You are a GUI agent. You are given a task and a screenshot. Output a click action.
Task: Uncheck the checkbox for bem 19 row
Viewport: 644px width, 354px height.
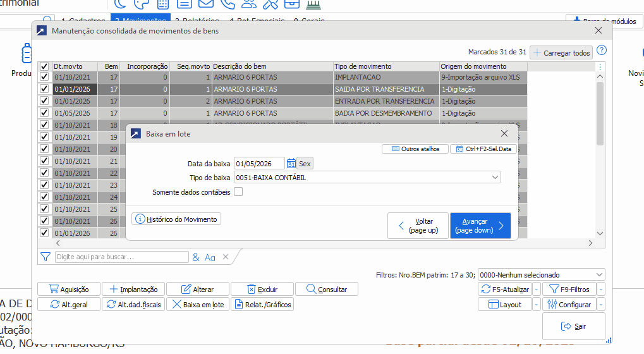coord(44,137)
